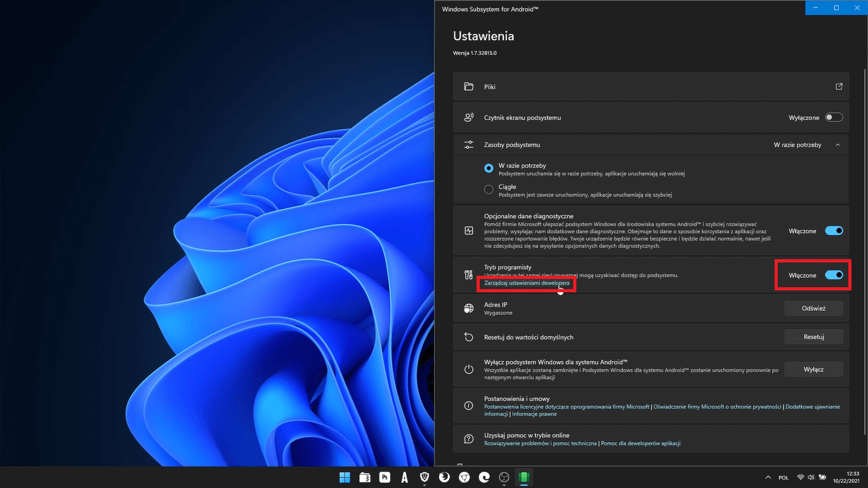
Task: Click the diagnostics icon beside Opcjonalne dane diagnostyczne
Action: tap(469, 231)
